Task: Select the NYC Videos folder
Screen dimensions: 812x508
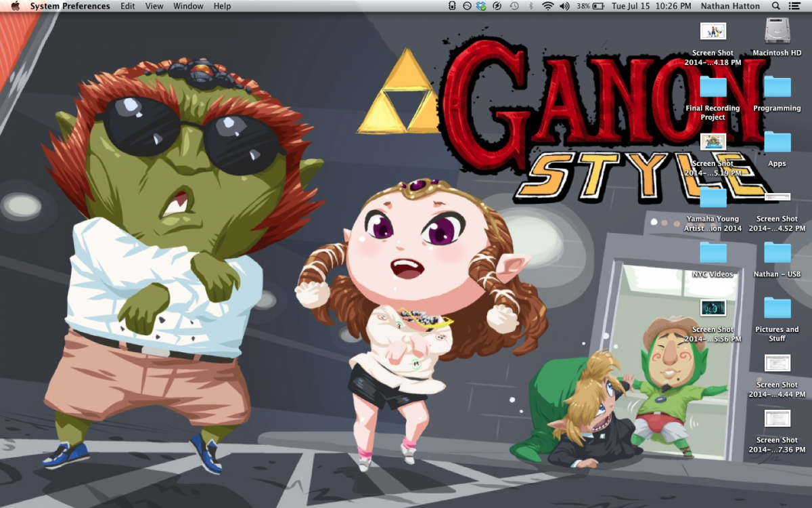Action: [713, 253]
